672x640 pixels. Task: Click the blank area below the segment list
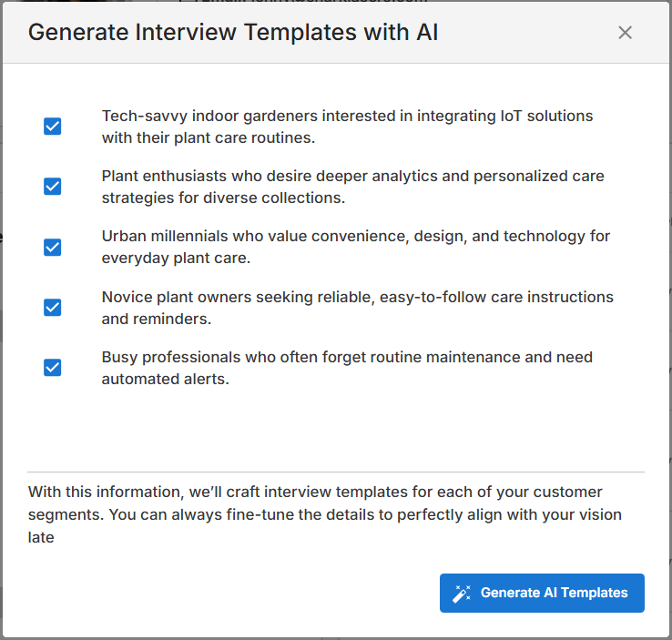[335, 430]
